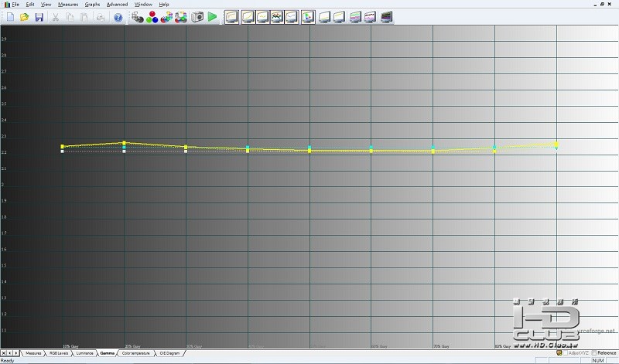Open the View menu

tap(46, 5)
